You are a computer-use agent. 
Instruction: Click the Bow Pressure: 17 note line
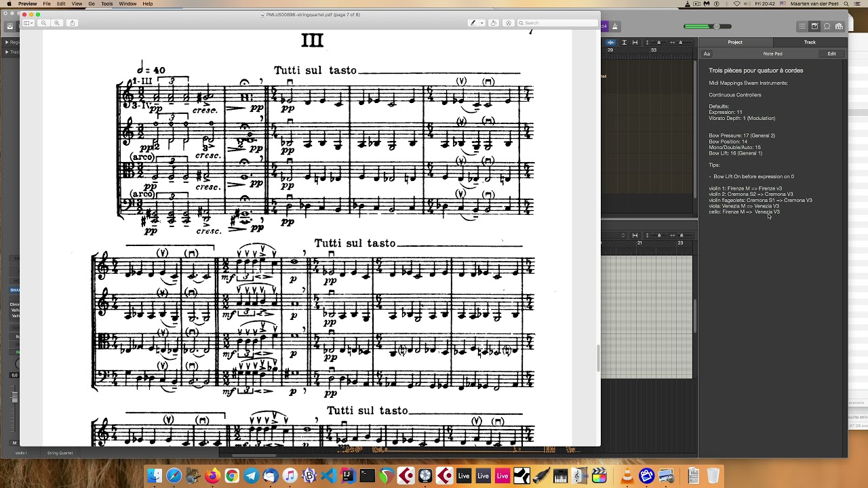[x=742, y=136]
